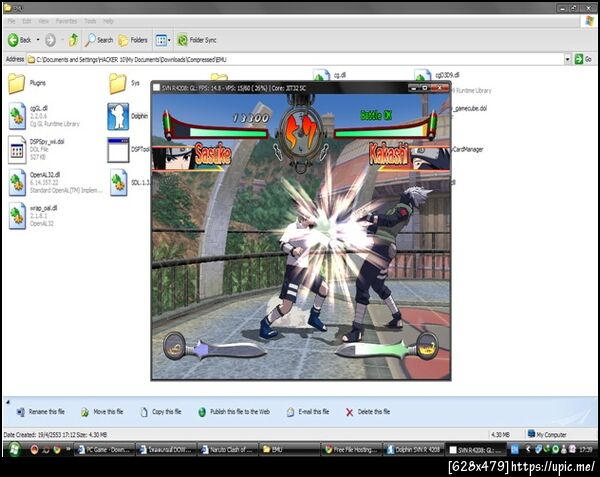This screenshot has height=477, width=600.
Task: Click the Address bar path field
Action: coord(295,59)
